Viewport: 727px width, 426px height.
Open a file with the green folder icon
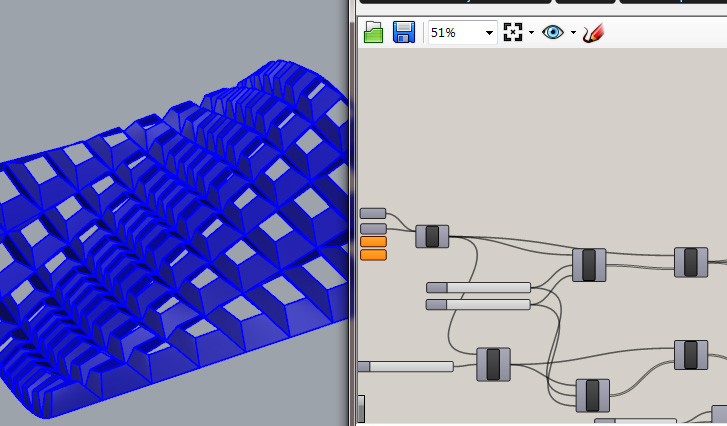click(373, 32)
